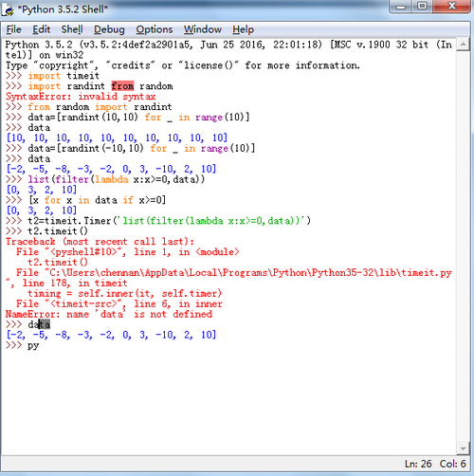
Task: Open the File menu
Action: [13, 29]
